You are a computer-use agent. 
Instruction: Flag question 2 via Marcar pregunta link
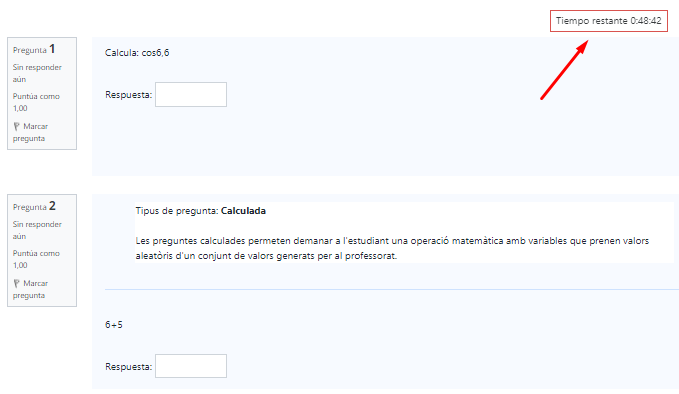[x=30, y=289]
